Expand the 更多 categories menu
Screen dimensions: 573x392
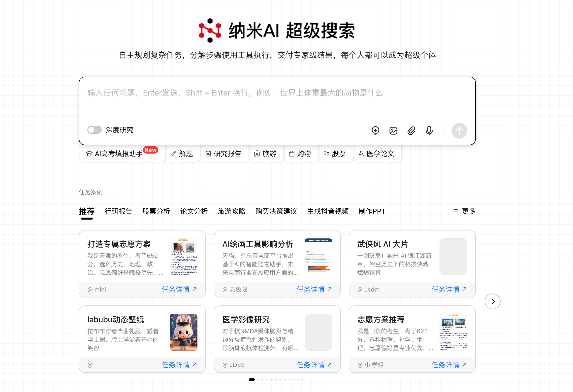point(464,211)
